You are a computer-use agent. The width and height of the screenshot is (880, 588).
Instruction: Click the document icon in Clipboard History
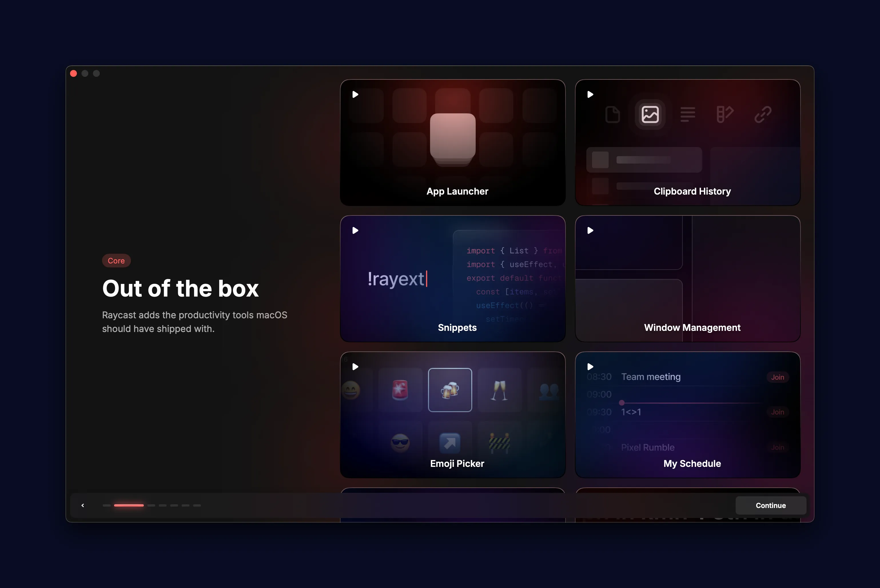tap(612, 114)
